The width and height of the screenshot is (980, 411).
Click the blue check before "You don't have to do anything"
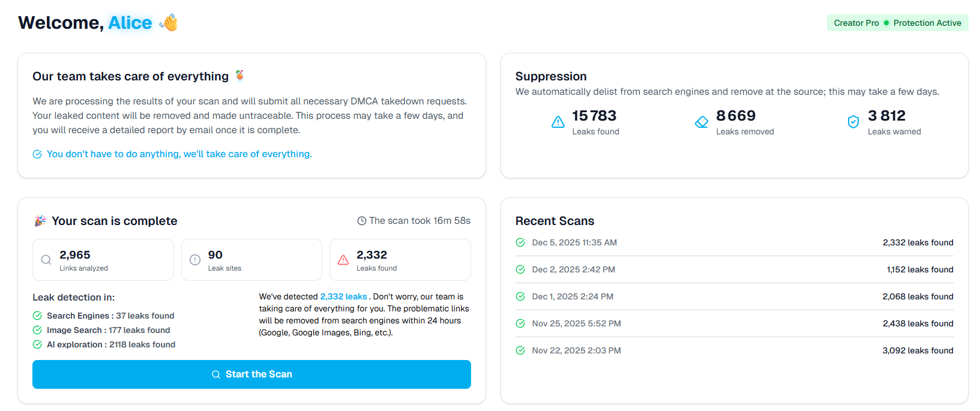coord(37,154)
